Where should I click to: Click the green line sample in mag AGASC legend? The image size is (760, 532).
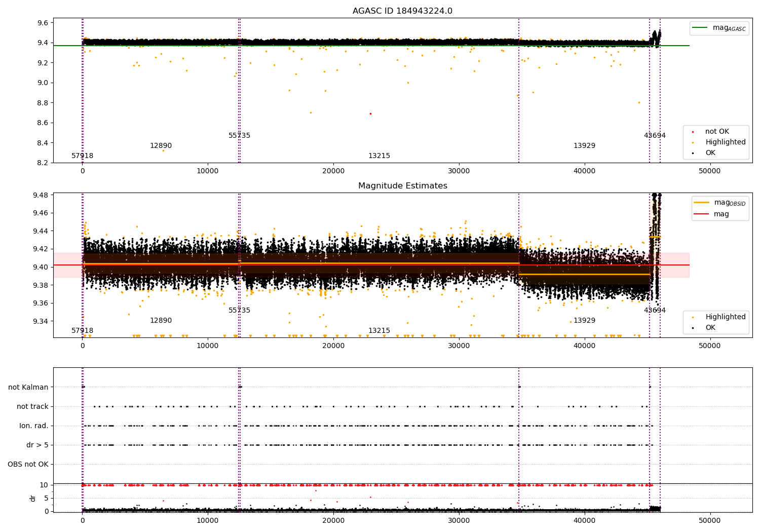tap(700, 28)
